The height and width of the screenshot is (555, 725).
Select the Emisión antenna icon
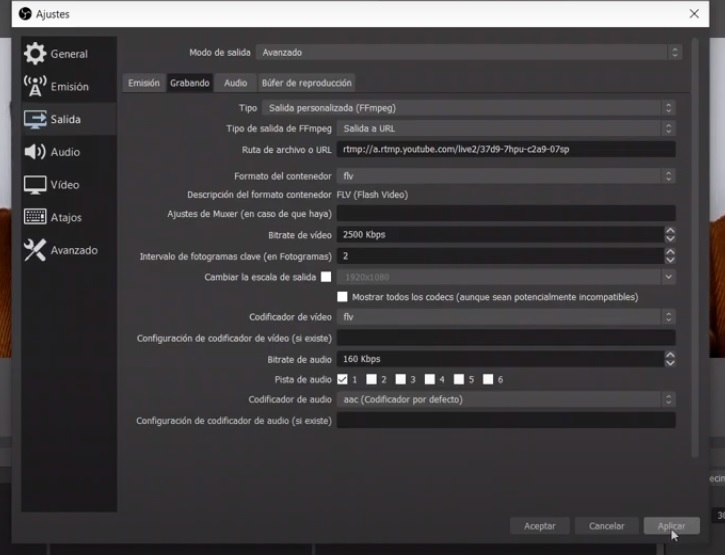tap(35, 87)
